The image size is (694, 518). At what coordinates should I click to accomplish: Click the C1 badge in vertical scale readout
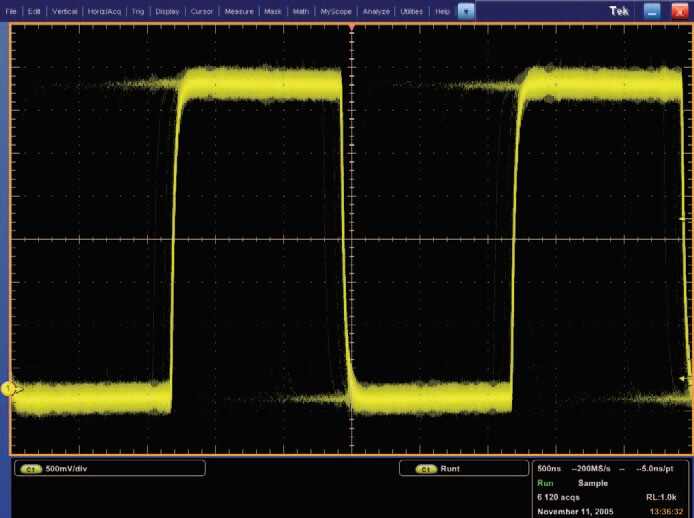32,468
